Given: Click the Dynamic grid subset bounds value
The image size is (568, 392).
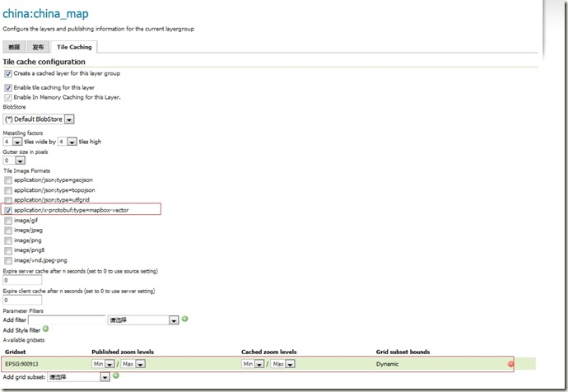Looking at the screenshot, I should [x=387, y=364].
